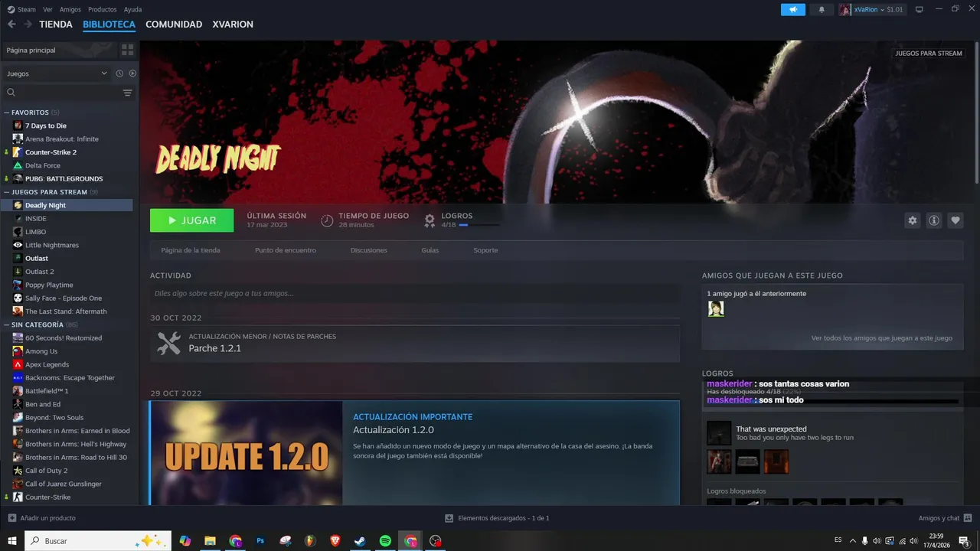Click the Steam announcements megaphone button
The image size is (980, 551).
click(793, 9)
